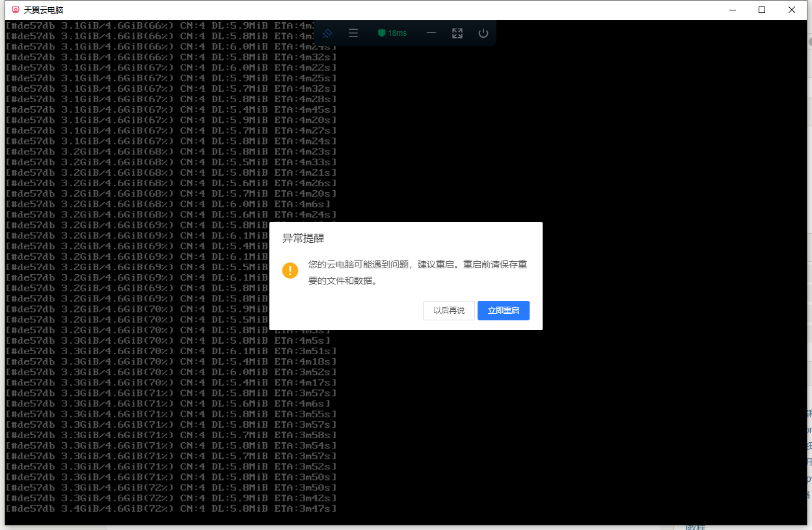
Task: Click the 天翼云电脑 app icon in title bar
Action: pyautogui.click(x=16, y=10)
